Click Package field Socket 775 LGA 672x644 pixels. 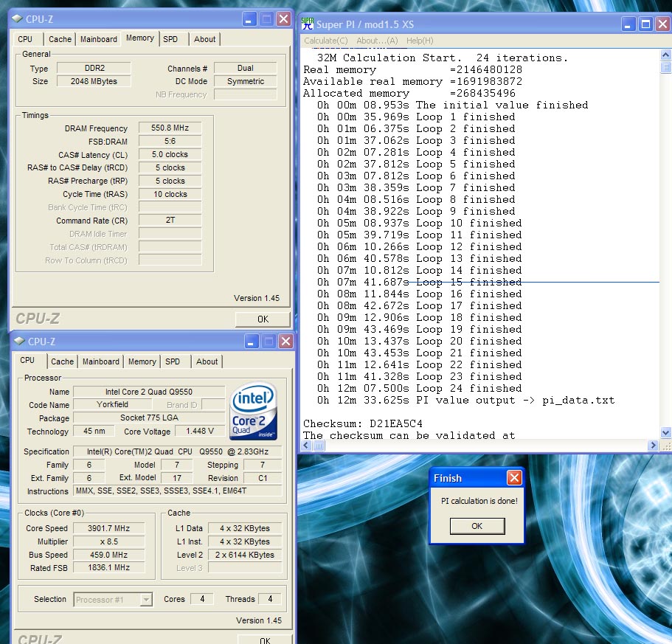click(x=149, y=418)
